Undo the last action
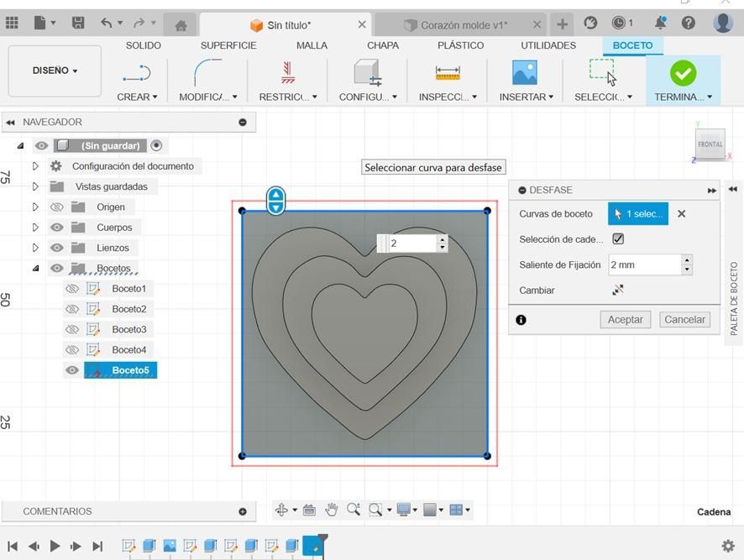This screenshot has height=560, width=744. (107, 23)
